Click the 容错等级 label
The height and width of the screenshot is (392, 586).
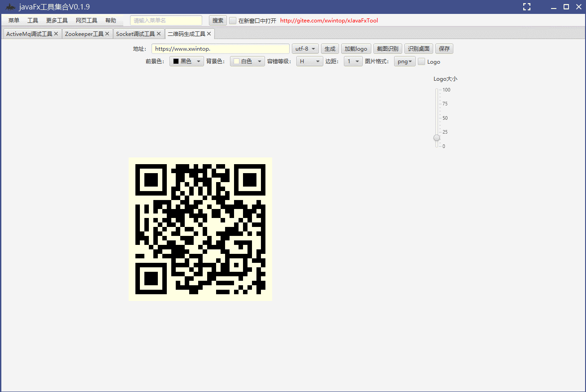click(x=279, y=61)
